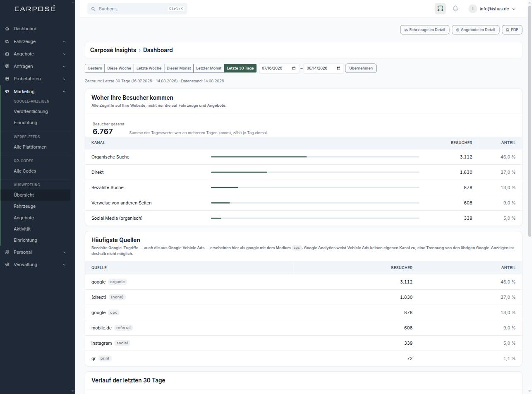Click the Fahrzeuge car icon in sidebar
The height and width of the screenshot is (394, 532).
point(7,41)
